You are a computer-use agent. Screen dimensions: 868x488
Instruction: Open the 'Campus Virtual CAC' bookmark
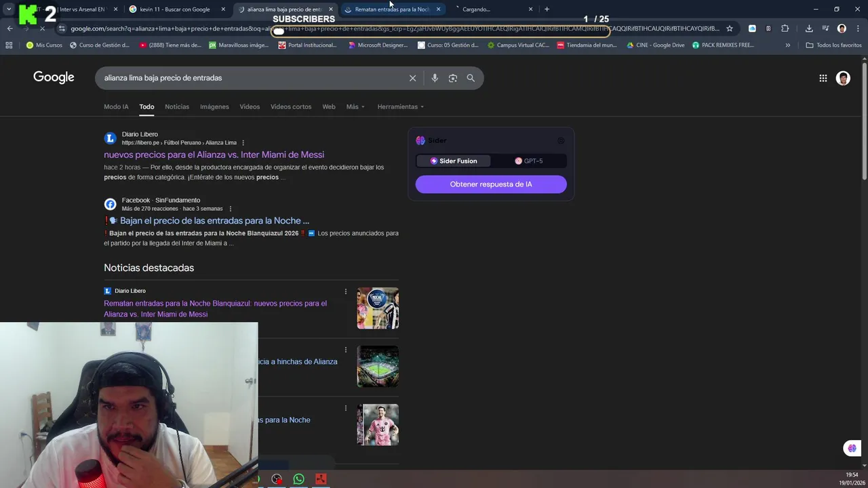(519, 45)
